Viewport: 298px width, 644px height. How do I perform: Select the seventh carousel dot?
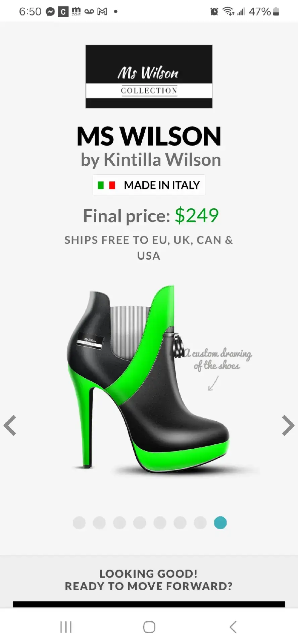tap(200, 523)
